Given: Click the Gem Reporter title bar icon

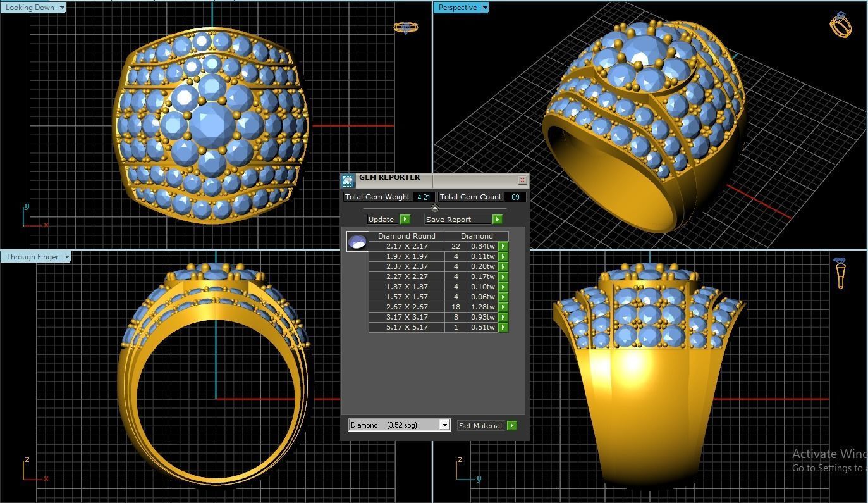Looking at the screenshot, I should (348, 181).
